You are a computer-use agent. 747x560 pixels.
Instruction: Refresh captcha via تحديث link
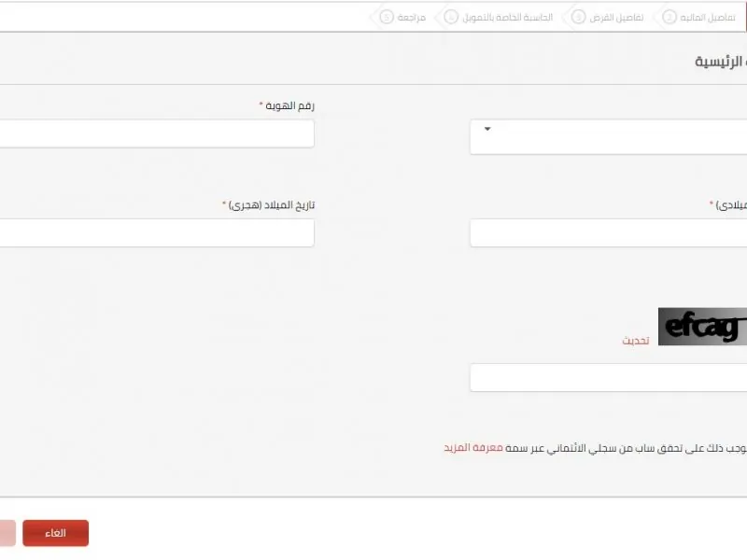[x=636, y=341]
